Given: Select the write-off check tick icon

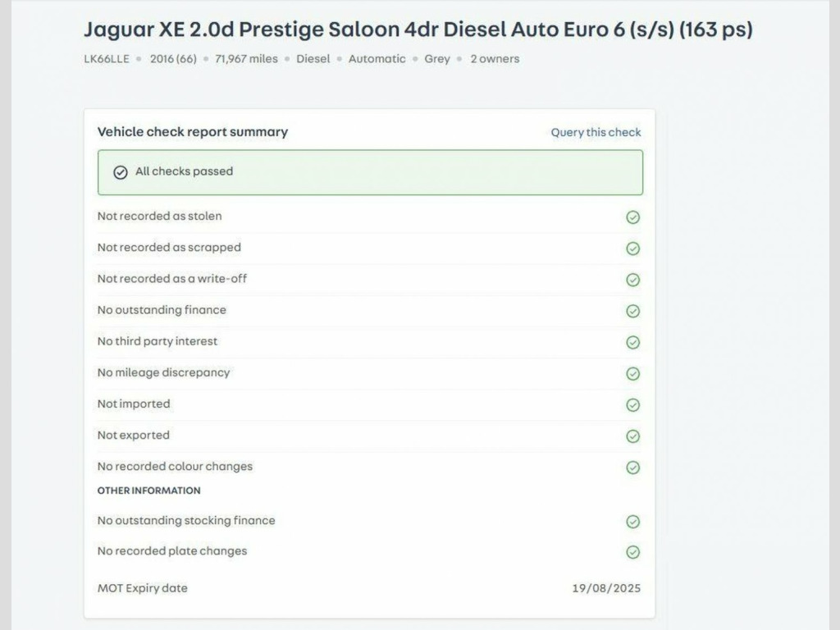Looking at the screenshot, I should tap(632, 280).
